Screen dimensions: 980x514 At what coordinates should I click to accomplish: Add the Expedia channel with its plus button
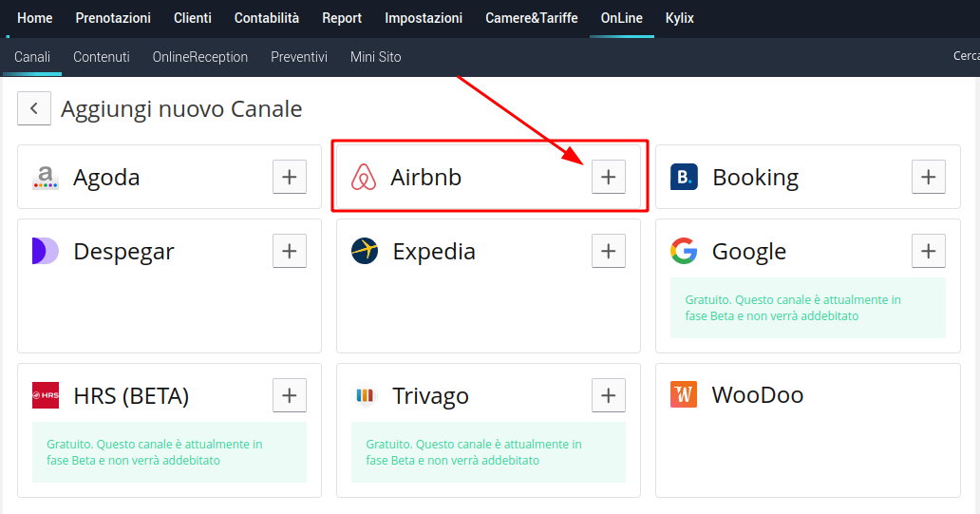click(x=609, y=251)
